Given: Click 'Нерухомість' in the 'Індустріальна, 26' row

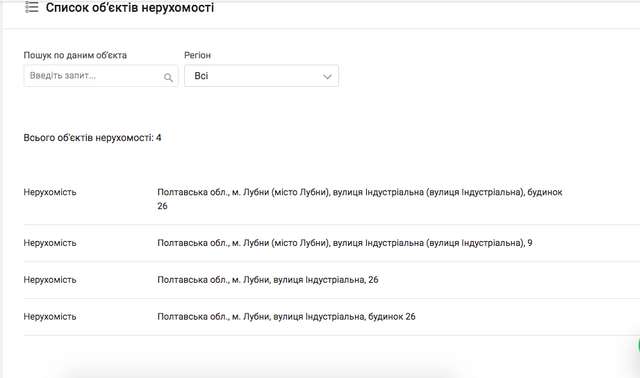Looking at the screenshot, I should (x=50, y=280).
